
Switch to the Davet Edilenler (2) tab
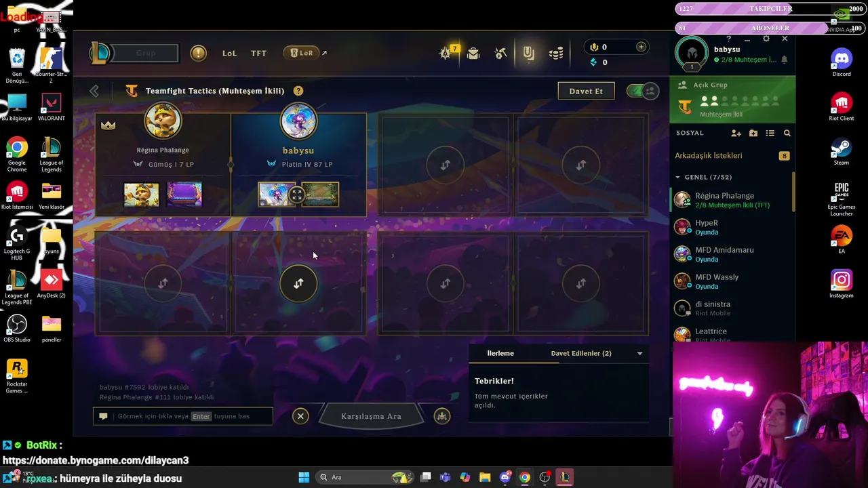581,353
